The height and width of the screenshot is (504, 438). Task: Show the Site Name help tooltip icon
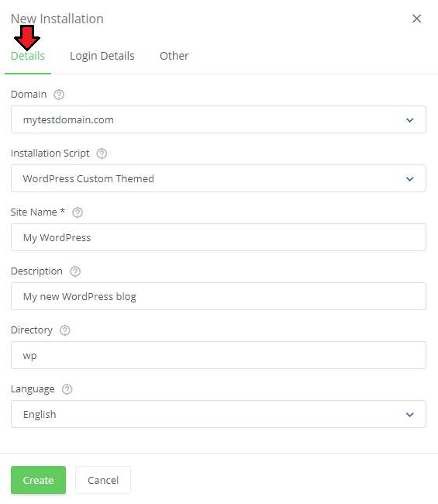pyautogui.click(x=78, y=212)
